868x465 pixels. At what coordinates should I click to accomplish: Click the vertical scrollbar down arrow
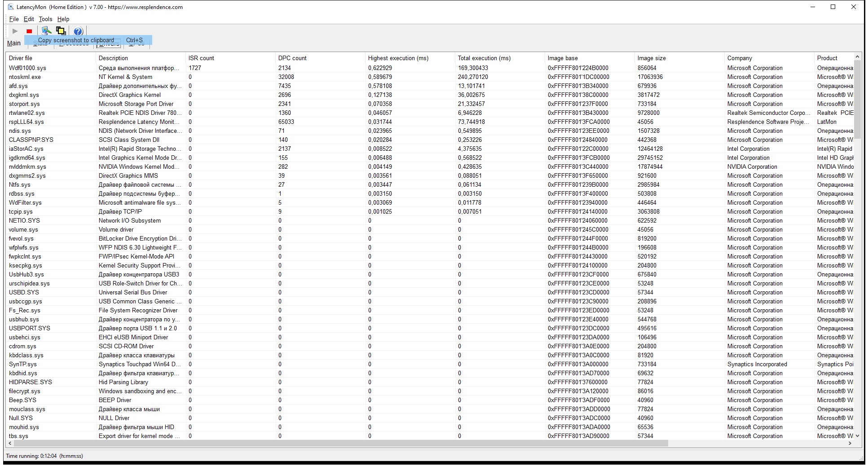857,435
